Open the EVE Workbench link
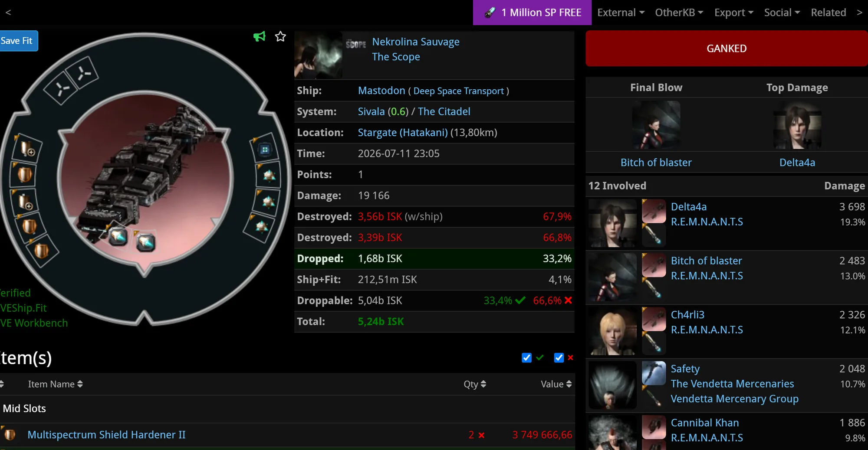This screenshot has width=868, height=450. pos(34,323)
